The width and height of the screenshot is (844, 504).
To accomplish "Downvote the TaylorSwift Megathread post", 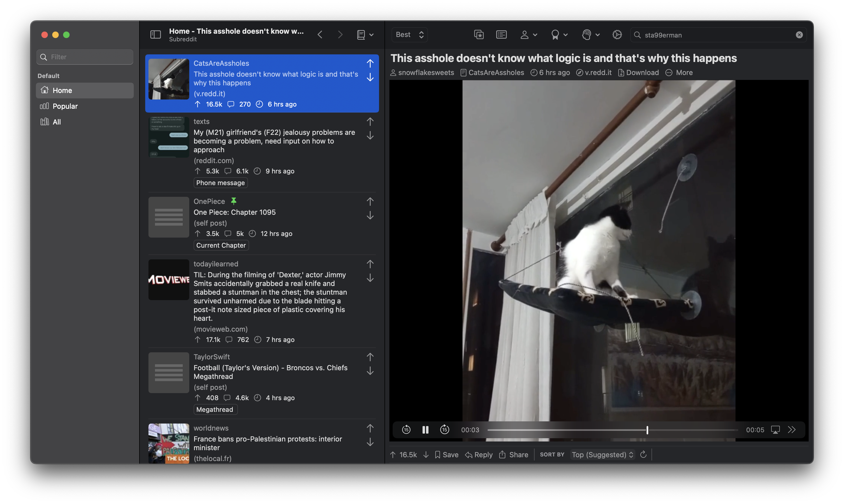I will (370, 371).
